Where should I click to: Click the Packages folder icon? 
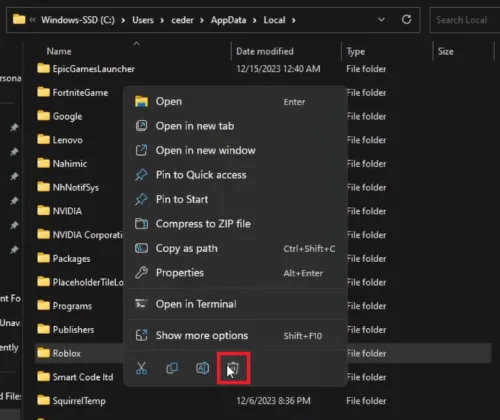click(x=43, y=258)
